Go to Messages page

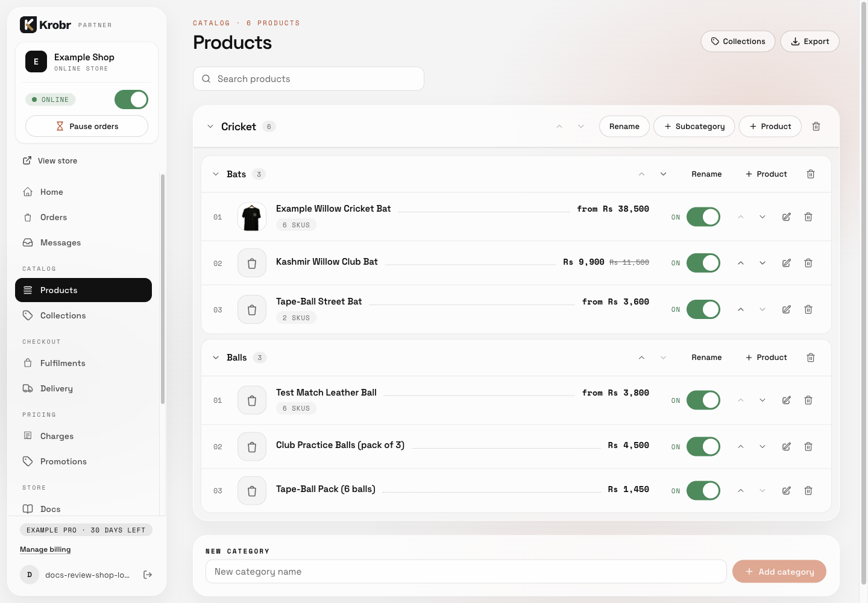[x=83, y=242]
